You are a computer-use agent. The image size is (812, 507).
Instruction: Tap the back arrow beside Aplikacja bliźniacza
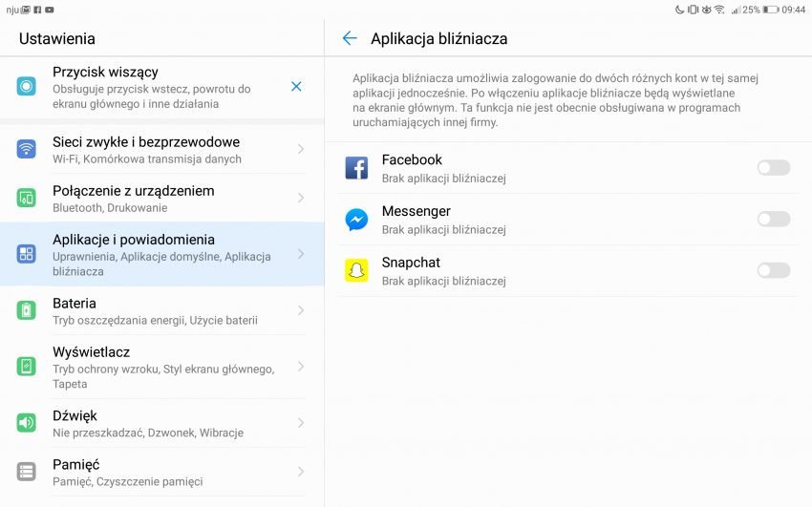click(350, 38)
